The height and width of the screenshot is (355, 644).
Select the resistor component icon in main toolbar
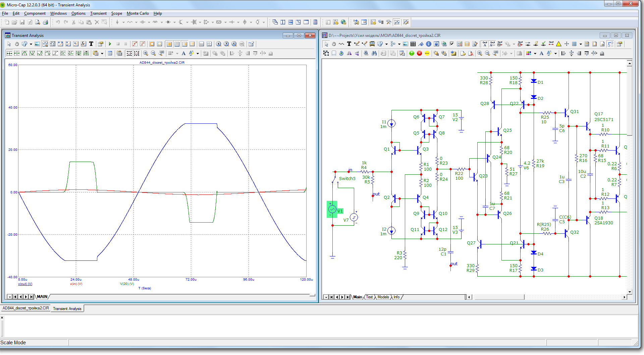130,22
